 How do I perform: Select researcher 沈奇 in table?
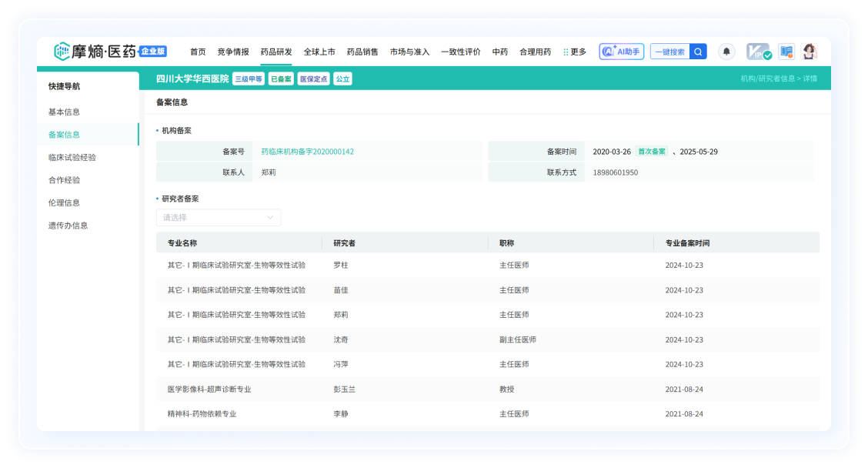[341, 339]
